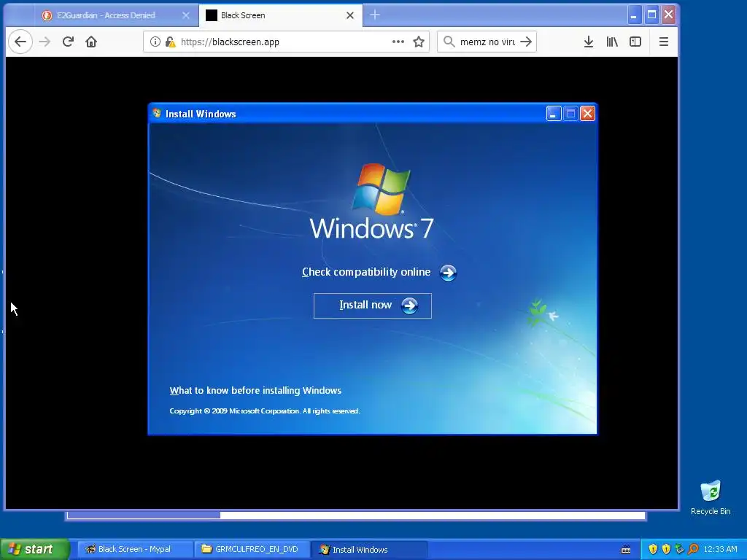The width and height of the screenshot is (747, 560).
Task: Click the 'memz no viru' search field
Action: click(487, 42)
